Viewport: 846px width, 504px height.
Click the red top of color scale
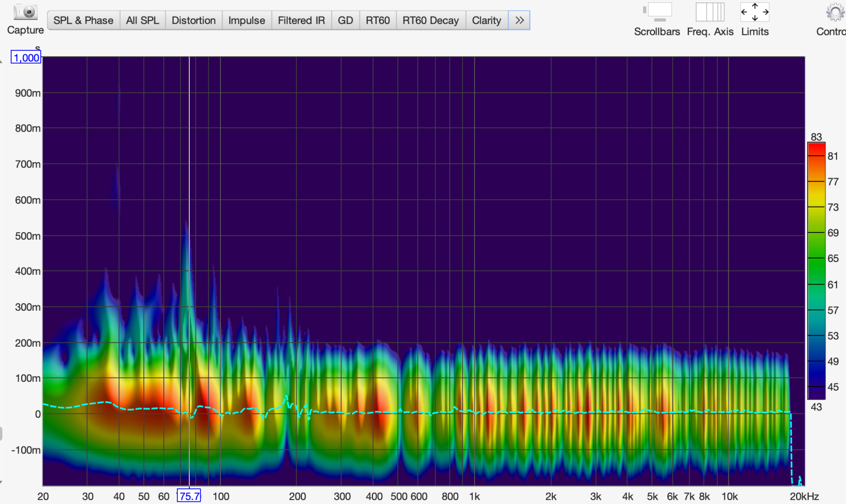[816, 149]
